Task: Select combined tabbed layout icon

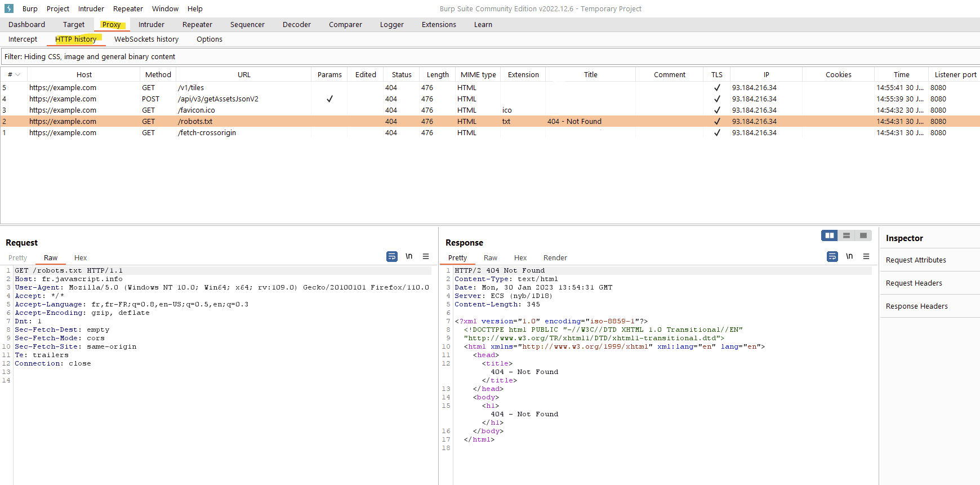Action: click(863, 235)
